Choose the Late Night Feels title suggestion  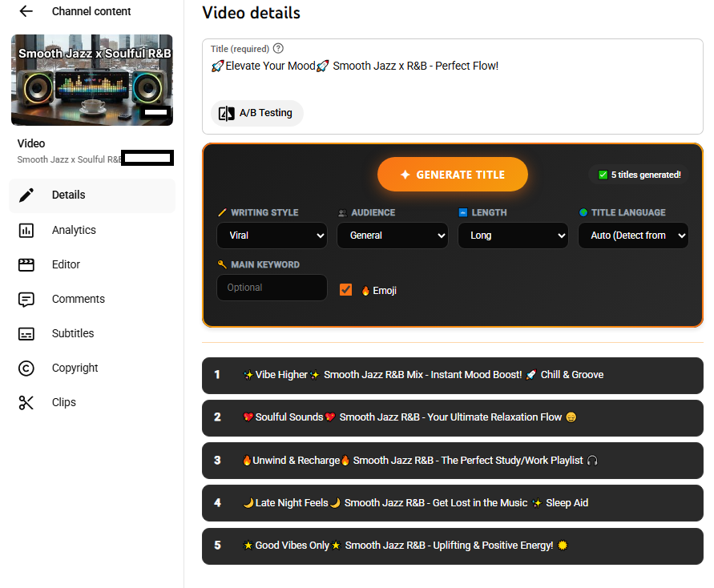pyautogui.click(x=452, y=503)
